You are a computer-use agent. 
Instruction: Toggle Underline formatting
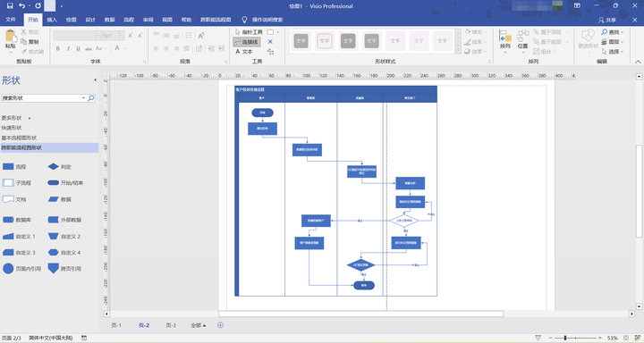pos(78,48)
